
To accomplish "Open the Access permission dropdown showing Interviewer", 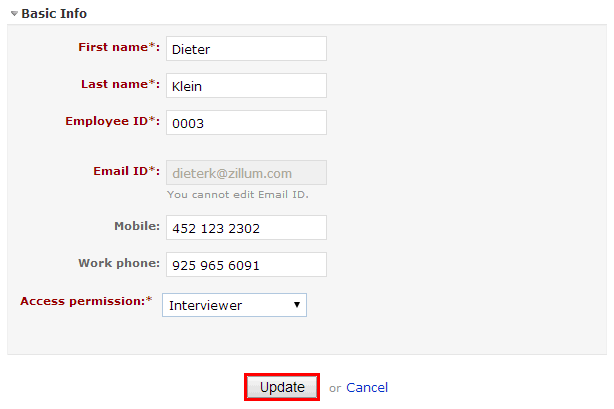I will tap(235, 305).
